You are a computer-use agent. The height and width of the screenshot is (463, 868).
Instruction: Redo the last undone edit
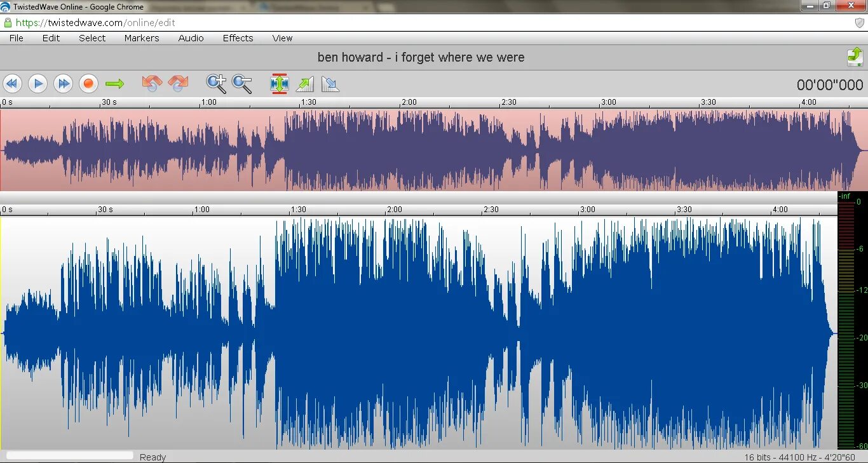point(179,83)
